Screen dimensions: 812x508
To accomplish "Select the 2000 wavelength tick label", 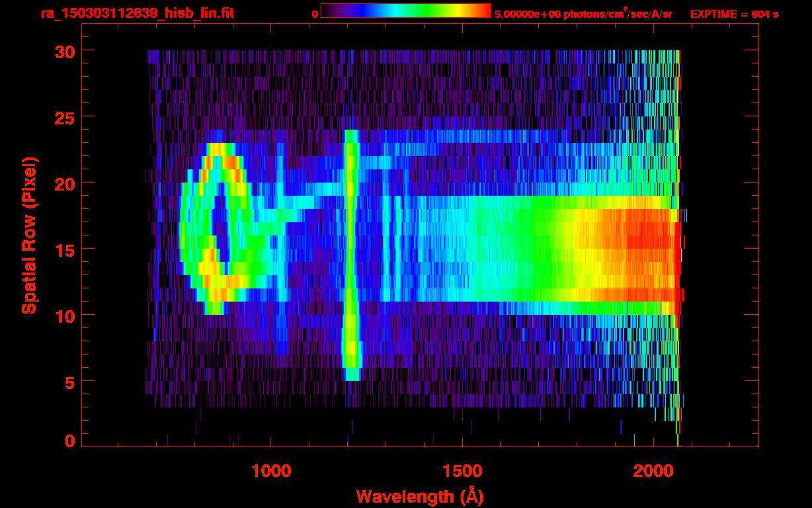I will click(x=653, y=470).
